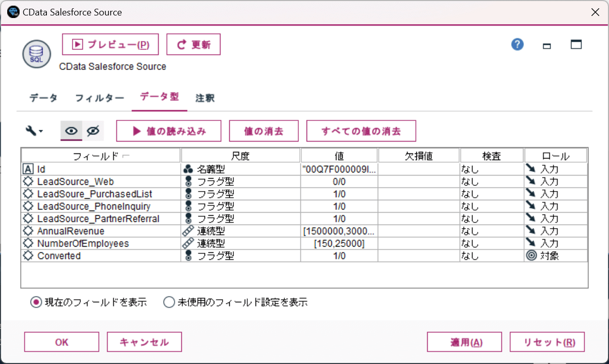
Task: Click the プレビュー(P) button
Action: [x=110, y=45]
